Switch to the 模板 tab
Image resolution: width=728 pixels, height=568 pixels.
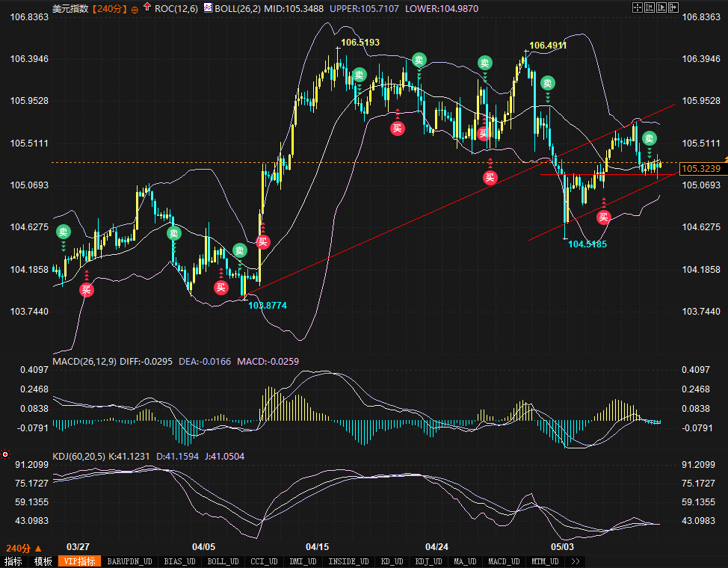tap(43, 561)
